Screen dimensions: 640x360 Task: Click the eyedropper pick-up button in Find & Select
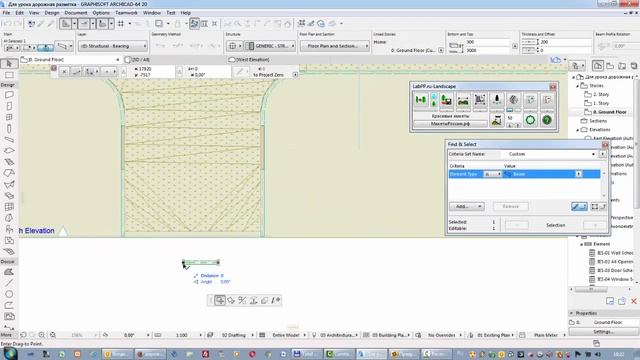click(x=579, y=207)
